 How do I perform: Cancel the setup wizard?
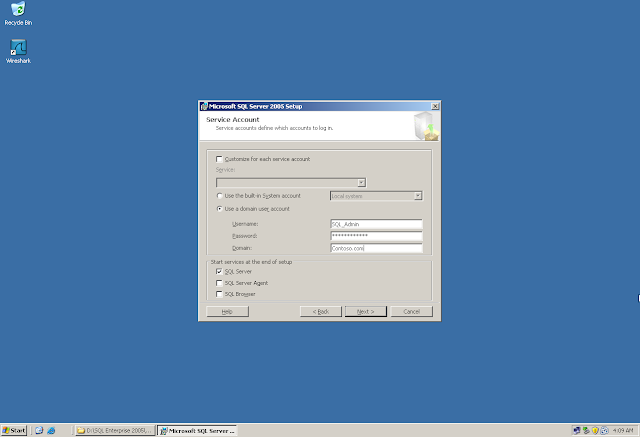(x=411, y=312)
